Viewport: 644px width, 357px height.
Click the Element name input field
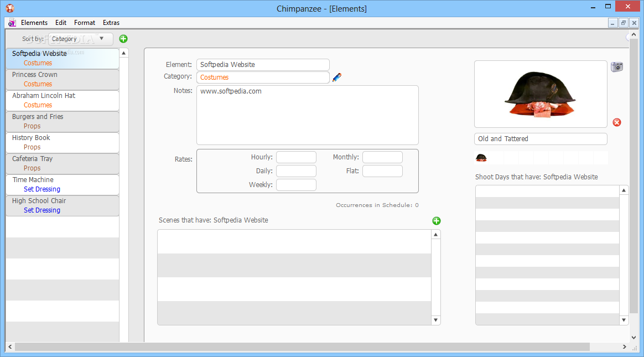[x=263, y=65]
